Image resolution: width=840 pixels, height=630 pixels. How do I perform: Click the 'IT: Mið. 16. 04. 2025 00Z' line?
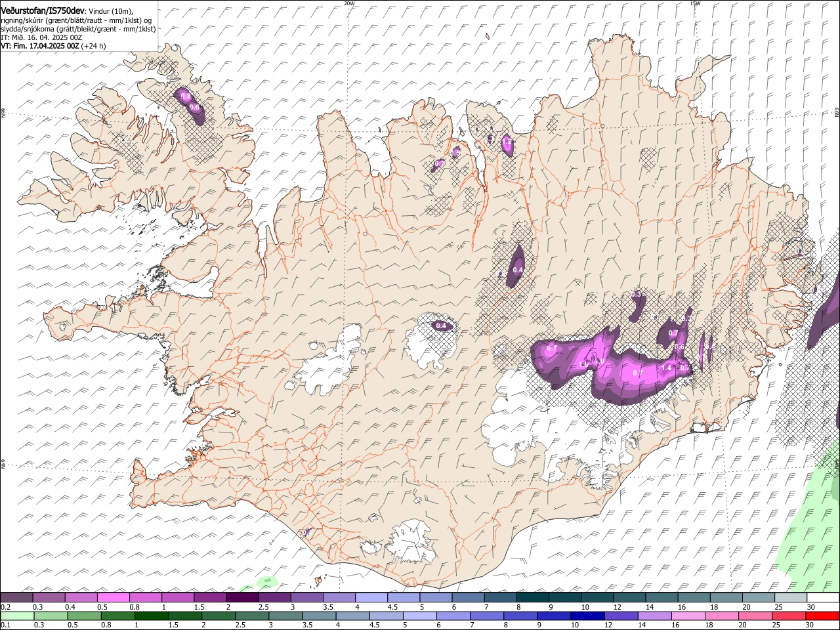(41, 37)
